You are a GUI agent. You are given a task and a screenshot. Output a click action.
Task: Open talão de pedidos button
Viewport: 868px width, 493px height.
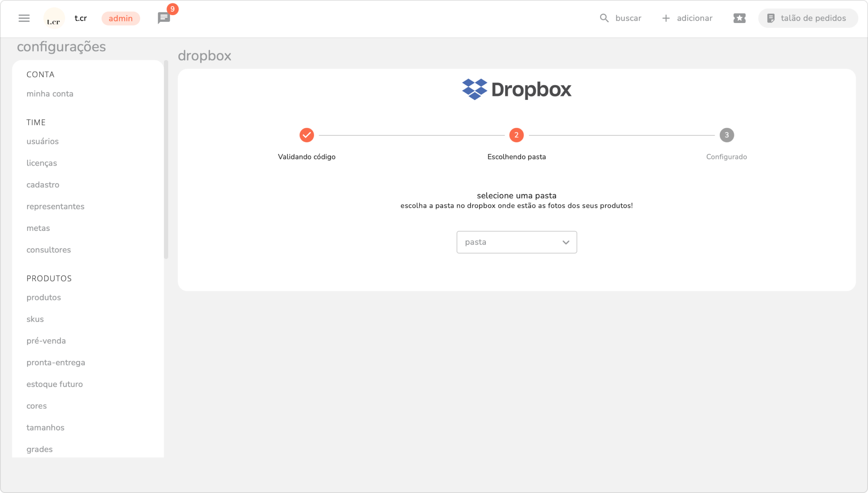(x=808, y=18)
